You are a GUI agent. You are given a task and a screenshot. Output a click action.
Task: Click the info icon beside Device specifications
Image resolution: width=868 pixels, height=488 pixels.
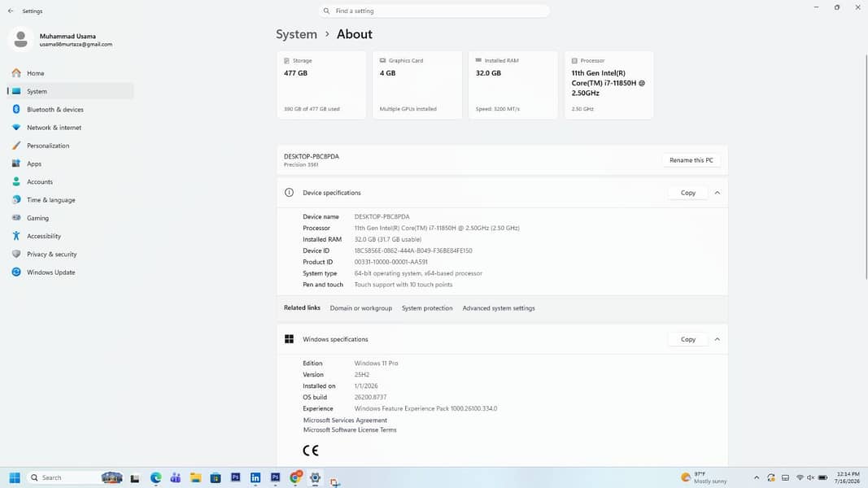289,193
